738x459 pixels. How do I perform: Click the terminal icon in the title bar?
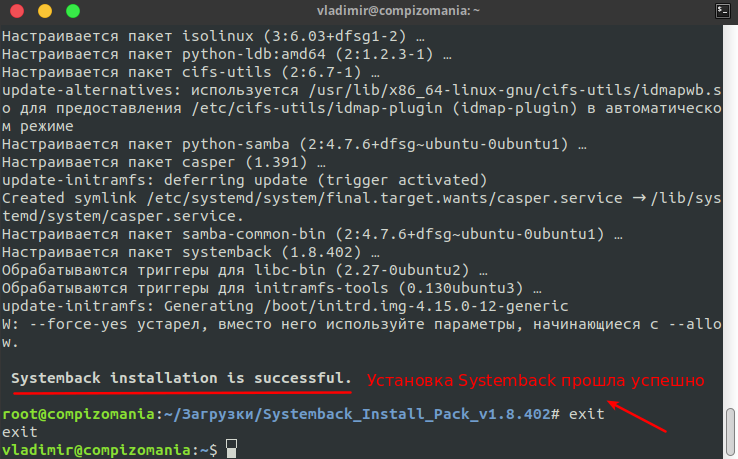click(722, 10)
